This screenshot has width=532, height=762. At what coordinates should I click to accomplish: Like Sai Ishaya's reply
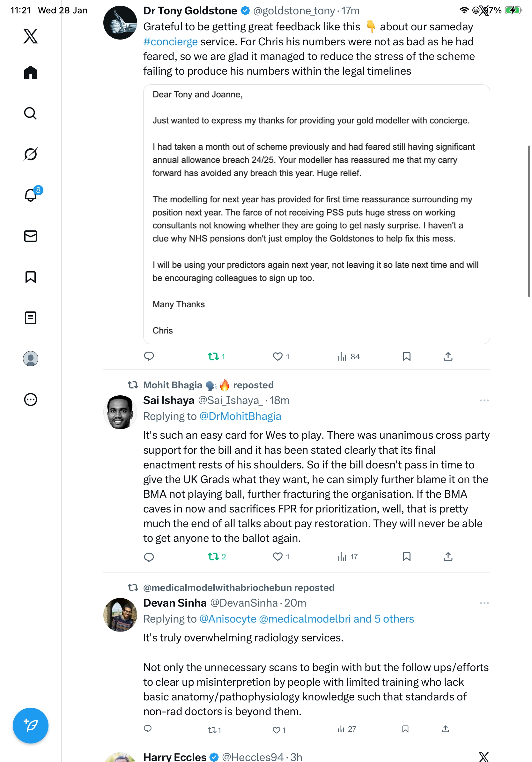click(277, 557)
